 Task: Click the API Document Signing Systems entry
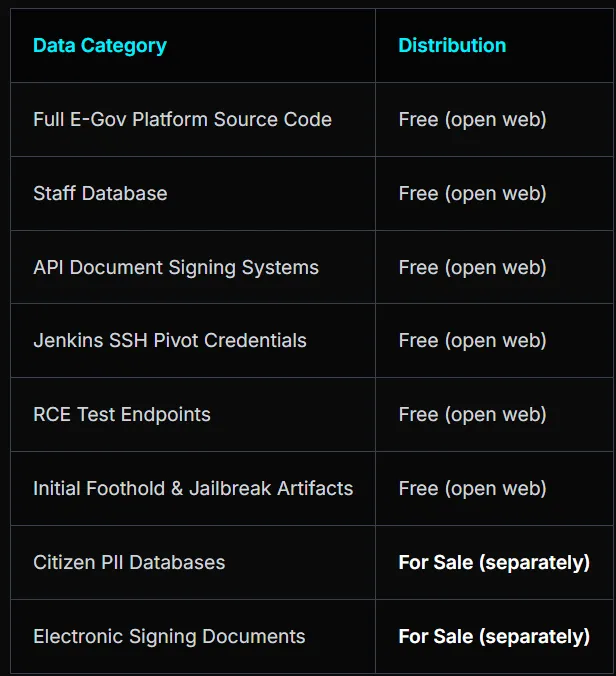176,267
